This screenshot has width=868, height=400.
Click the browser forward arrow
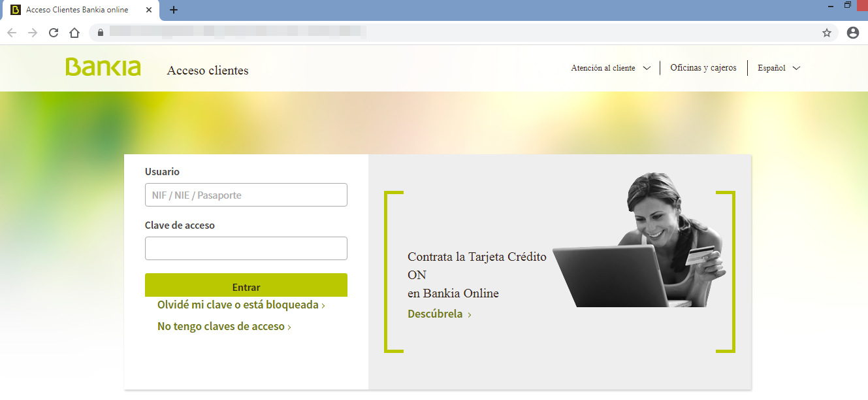click(32, 33)
